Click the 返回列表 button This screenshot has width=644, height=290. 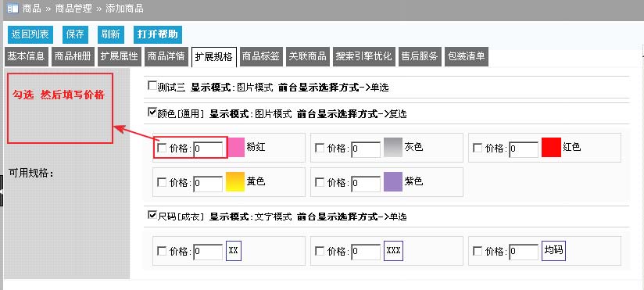(30, 34)
